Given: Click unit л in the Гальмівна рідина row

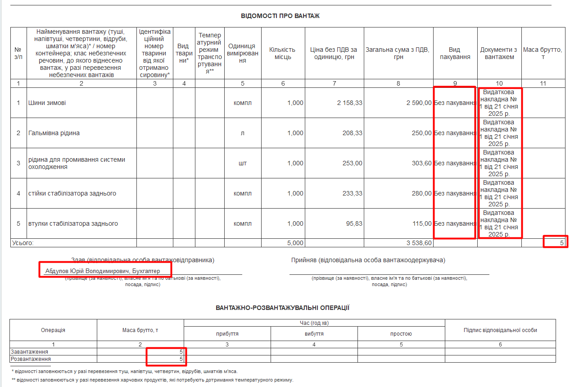Looking at the screenshot, I should (243, 133).
